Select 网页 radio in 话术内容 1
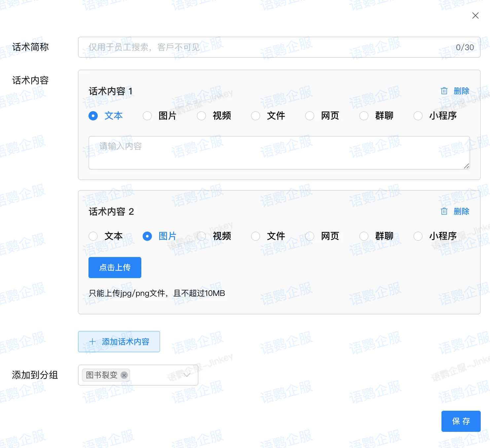Image resolution: width=490 pixels, height=448 pixels. (310, 116)
